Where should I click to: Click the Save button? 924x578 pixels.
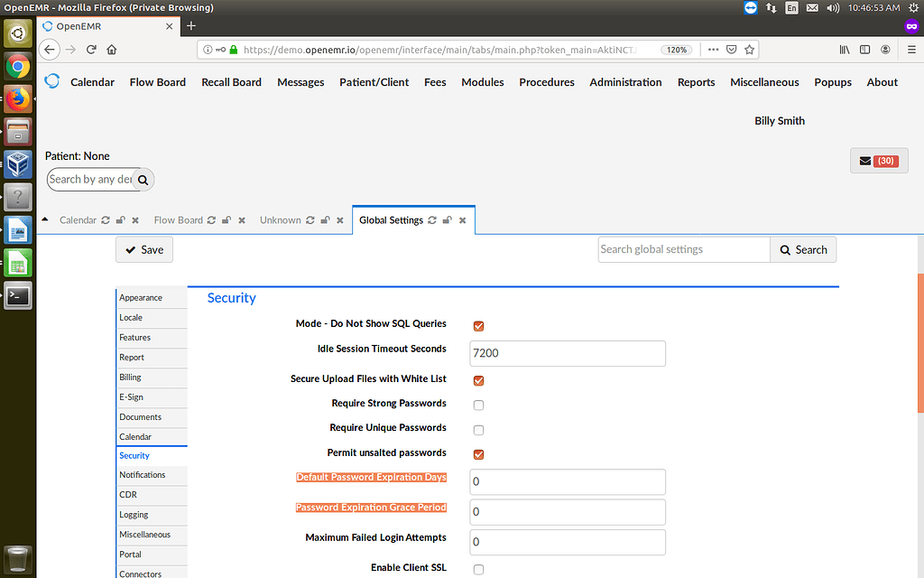click(x=143, y=249)
